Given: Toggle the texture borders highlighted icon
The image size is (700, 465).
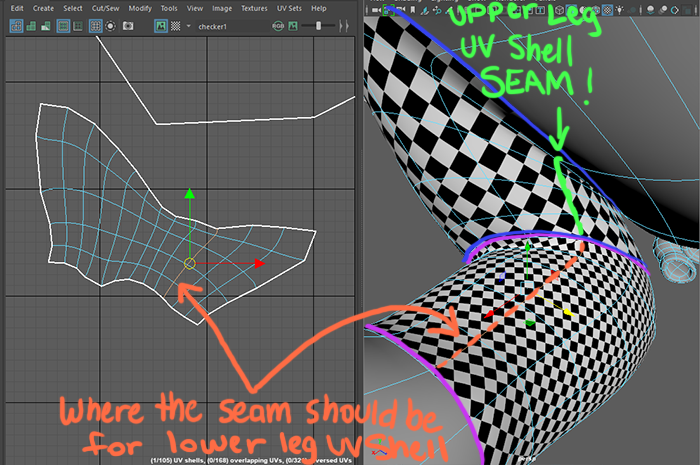Looking at the screenshot, I should click(47, 24).
